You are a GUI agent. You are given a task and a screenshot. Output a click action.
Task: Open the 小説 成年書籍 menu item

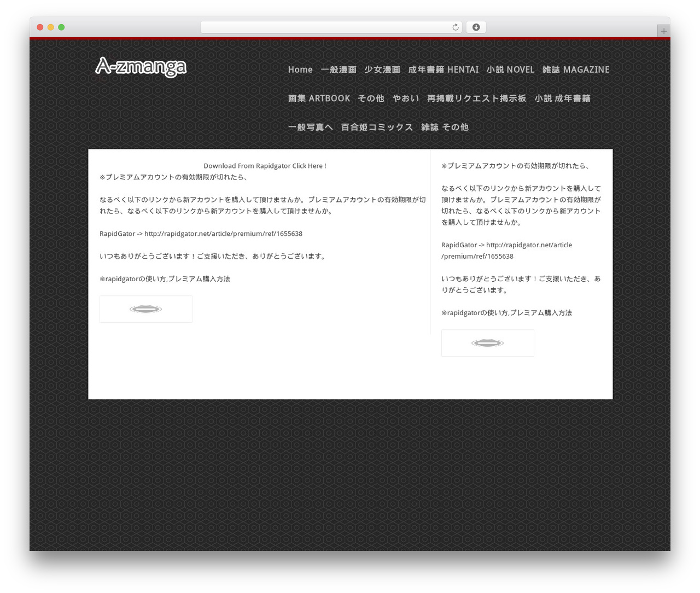(x=563, y=98)
